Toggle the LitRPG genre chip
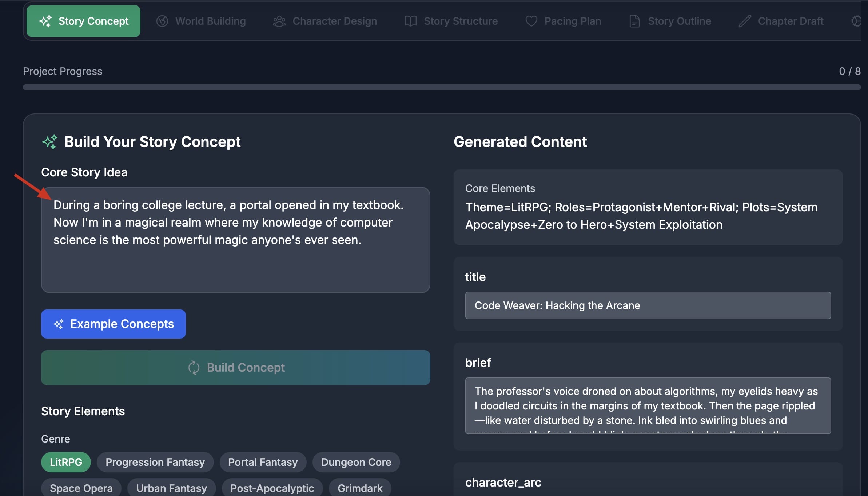Screen dimensions: 868x496 click(66, 462)
